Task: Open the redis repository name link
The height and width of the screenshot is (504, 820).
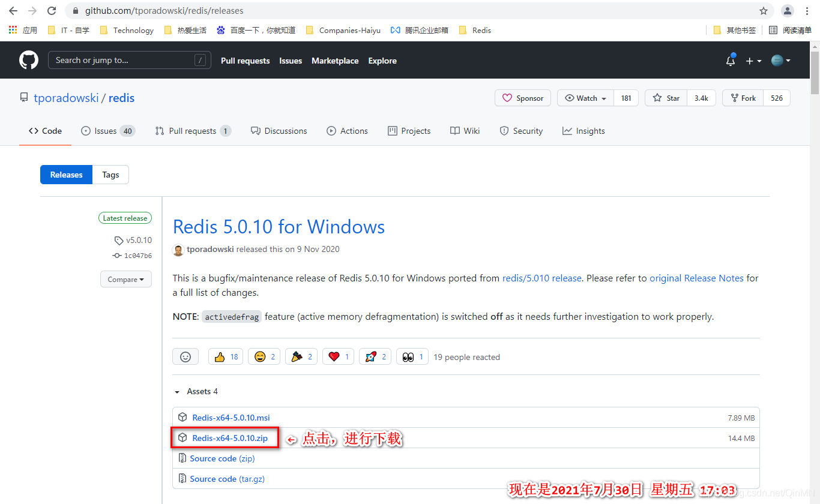Action: [x=121, y=98]
